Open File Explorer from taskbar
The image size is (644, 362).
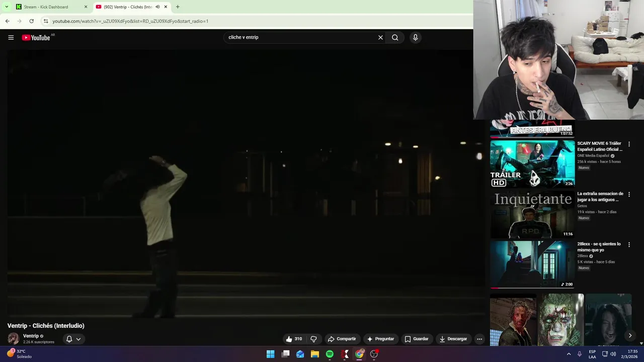(x=315, y=354)
